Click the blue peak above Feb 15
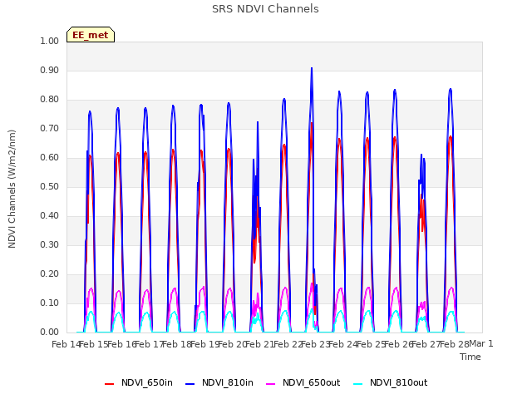 [x=90, y=112]
